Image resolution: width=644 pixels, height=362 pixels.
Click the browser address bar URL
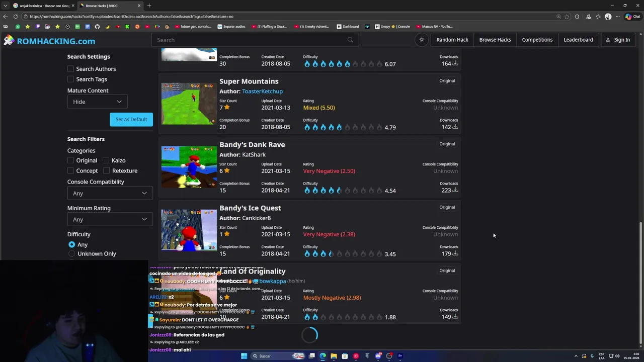tap(131, 16)
